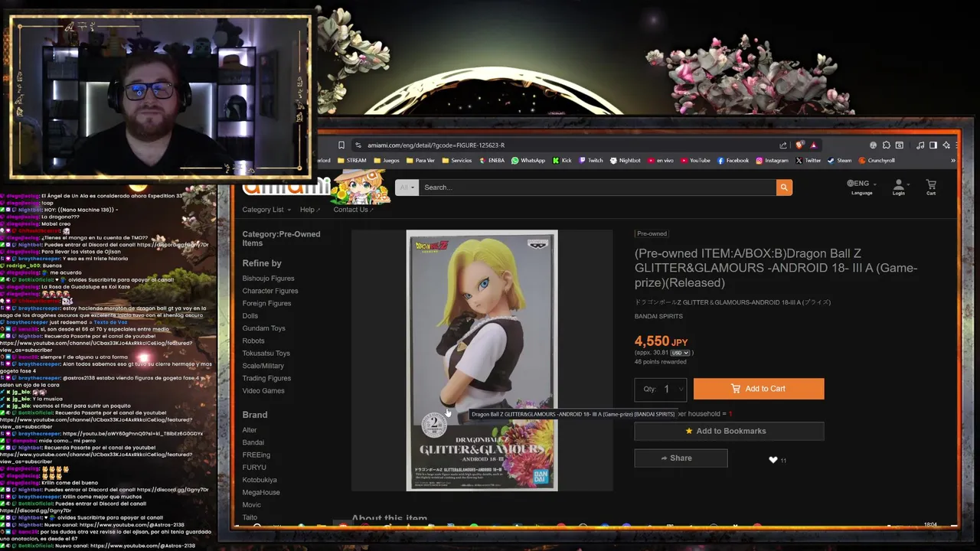980x551 pixels.
Task: Open the Instagram bookmark
Action: [x=772, y=161]
